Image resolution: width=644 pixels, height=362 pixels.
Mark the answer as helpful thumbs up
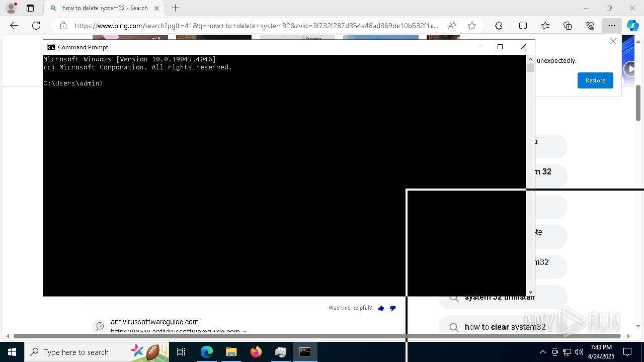coord(381,308)
